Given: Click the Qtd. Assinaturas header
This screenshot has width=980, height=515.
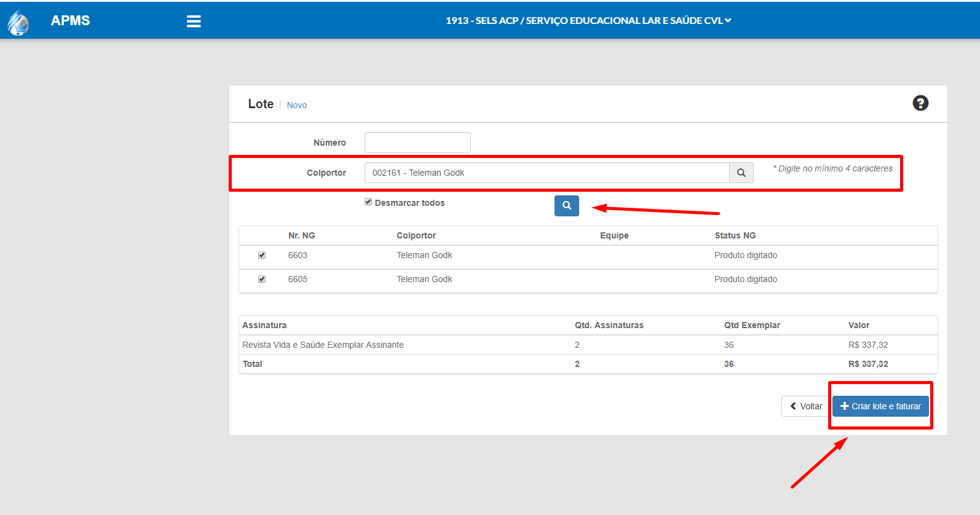Looking at the screenshot, I should 609,325.
